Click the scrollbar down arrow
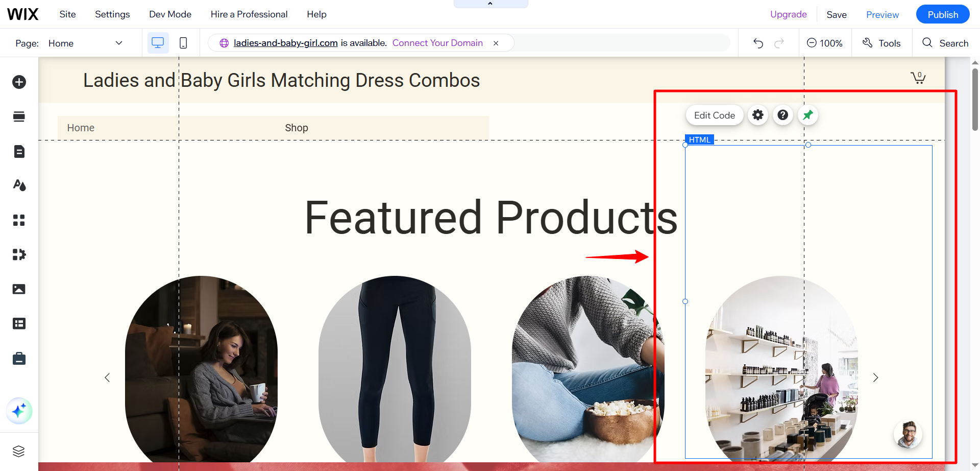Screen dimensions: 980x471 tap(975, 465)
